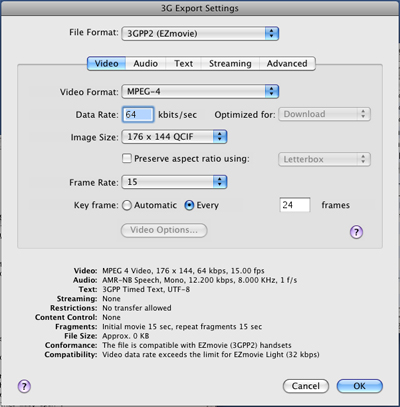Select the Automatic key frame radio button
400x407 pixels.
pos(127,205)
